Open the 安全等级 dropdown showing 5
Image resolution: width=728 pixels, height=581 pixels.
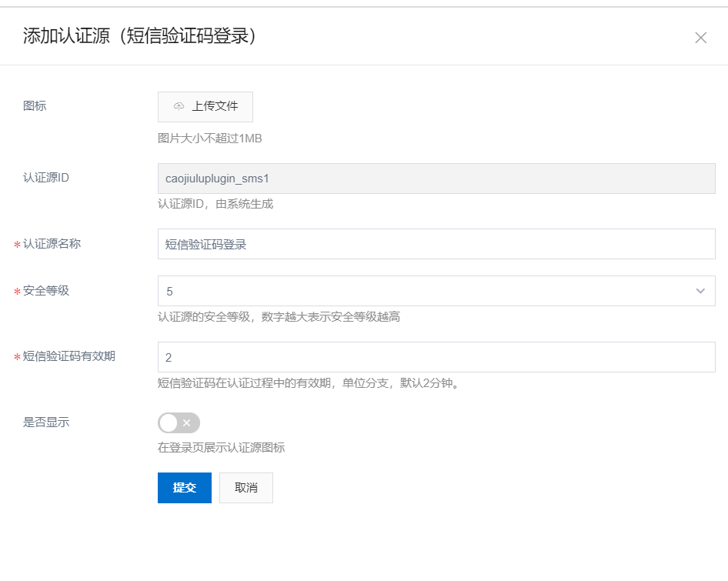(436, 291)
